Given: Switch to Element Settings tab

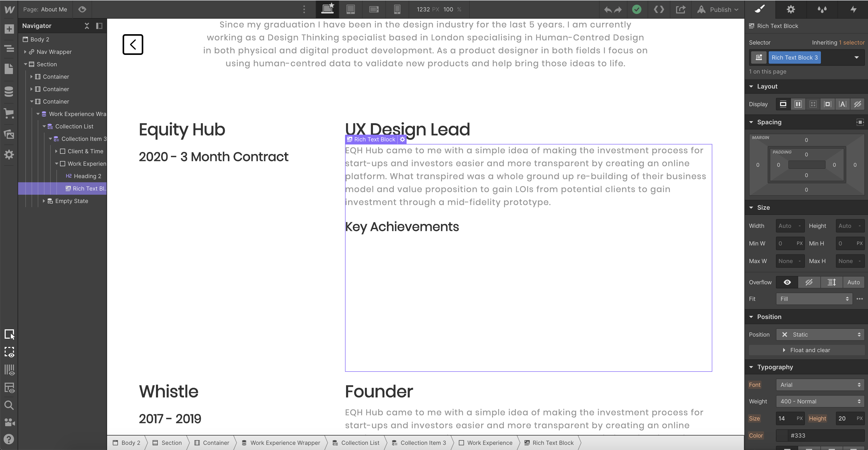Looking at the screenshot, I should tap(791, 9).
